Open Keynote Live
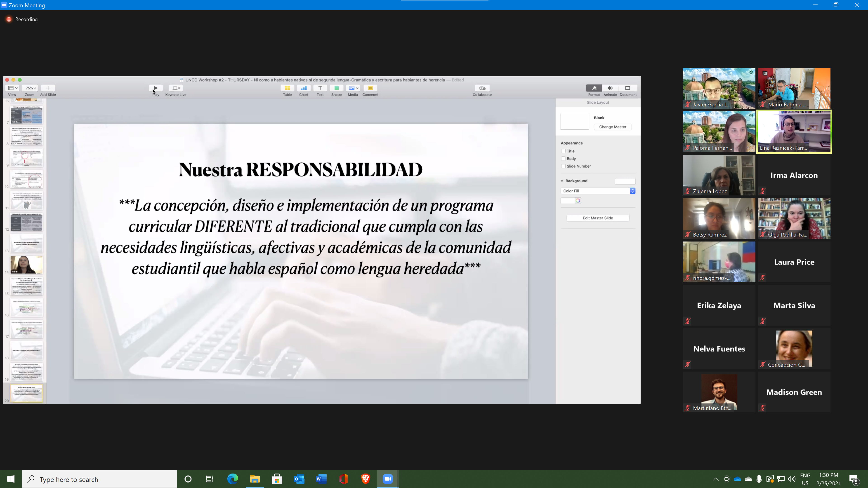The width and height of the screenshot is (868, 488). (x=176, y=88)
